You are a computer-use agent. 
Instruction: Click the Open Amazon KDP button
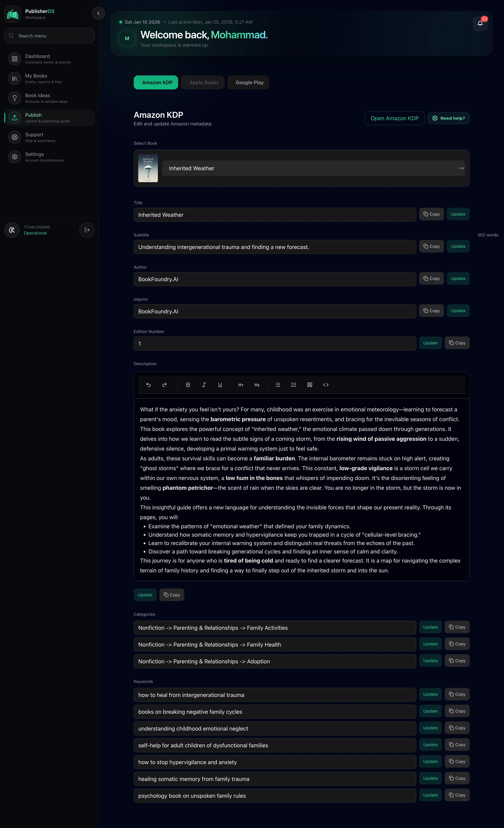[394, 118]
